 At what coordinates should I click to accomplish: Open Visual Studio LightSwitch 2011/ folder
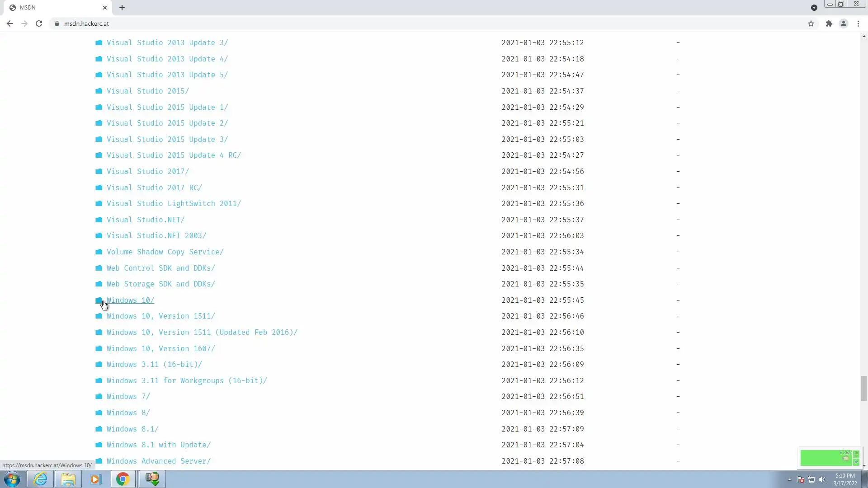pyautogui.click(x=174, y=203)
